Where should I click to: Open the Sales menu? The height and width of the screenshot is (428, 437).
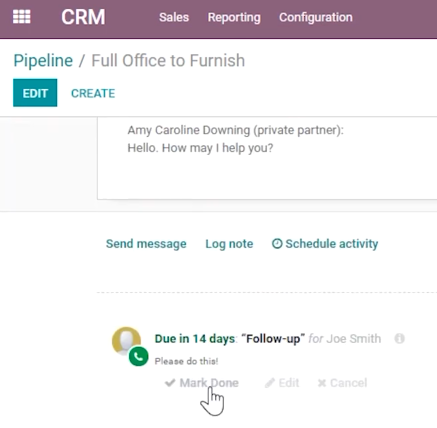pyautogui.click(x=174, y=17)
